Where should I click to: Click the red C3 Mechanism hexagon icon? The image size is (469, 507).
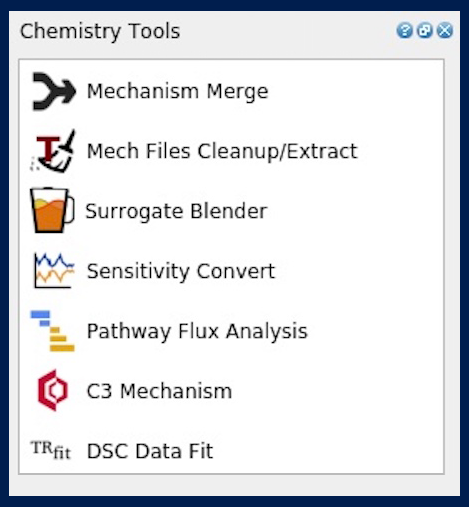point(53,390)
